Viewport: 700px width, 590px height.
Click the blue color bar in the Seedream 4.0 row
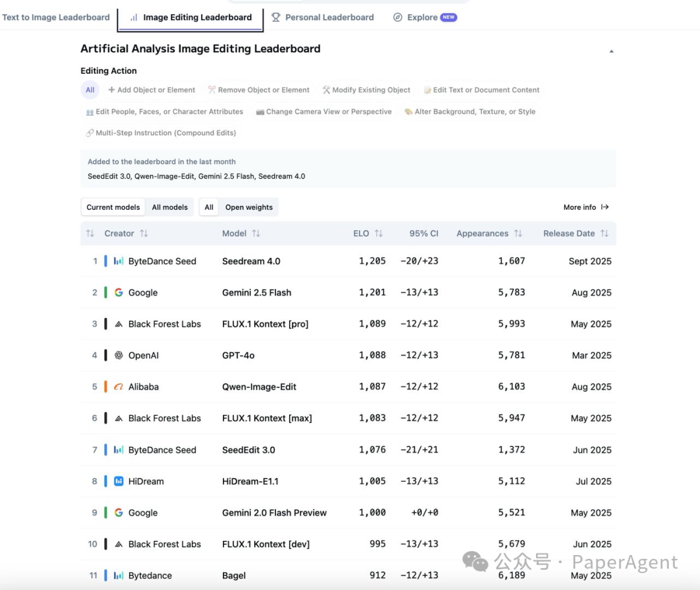click(x=106, y=261)
